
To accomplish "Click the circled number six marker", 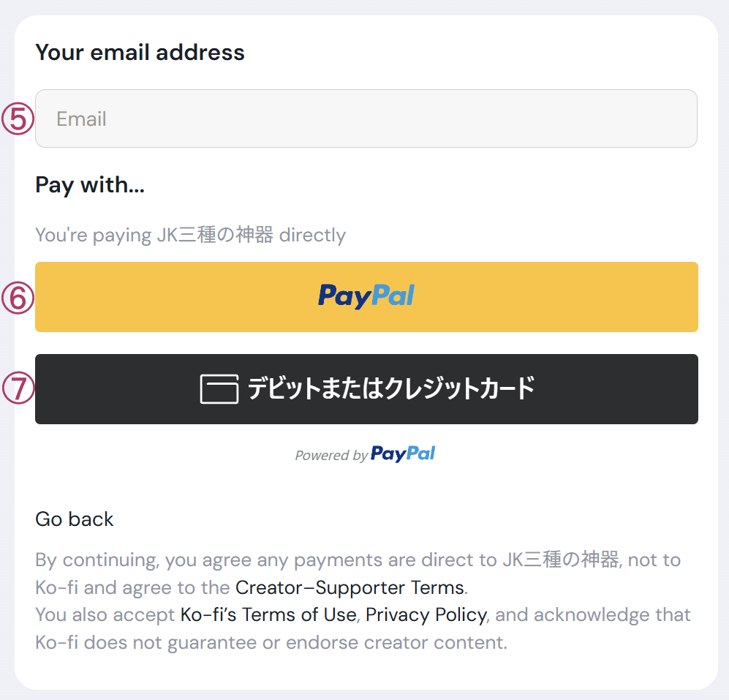I will (16, 297).
